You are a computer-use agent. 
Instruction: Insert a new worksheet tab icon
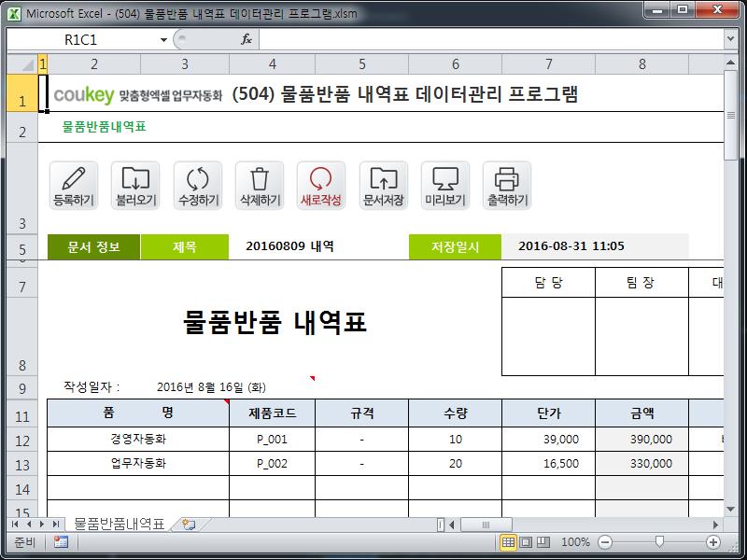pos(189,525)
